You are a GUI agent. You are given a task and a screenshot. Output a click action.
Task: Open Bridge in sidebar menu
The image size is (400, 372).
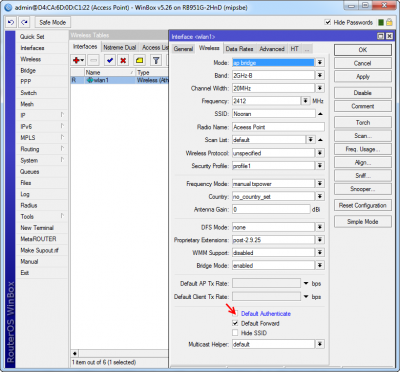28,71
